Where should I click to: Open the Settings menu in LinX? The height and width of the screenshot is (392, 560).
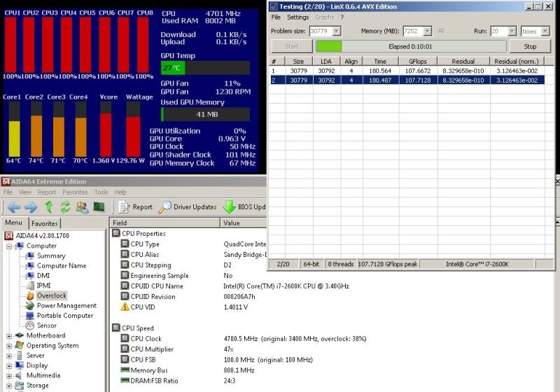[297, 17]
